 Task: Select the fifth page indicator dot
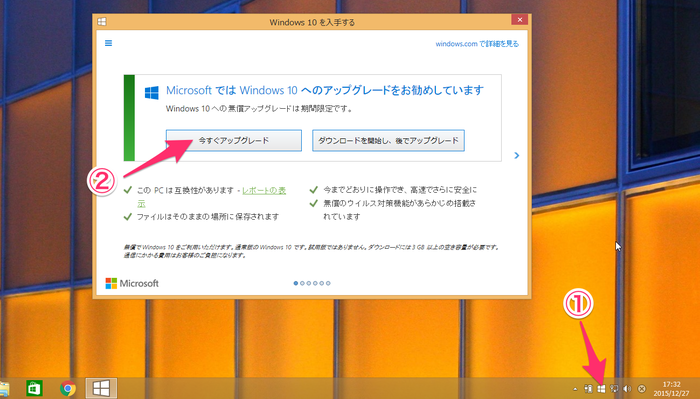point(321,283)
